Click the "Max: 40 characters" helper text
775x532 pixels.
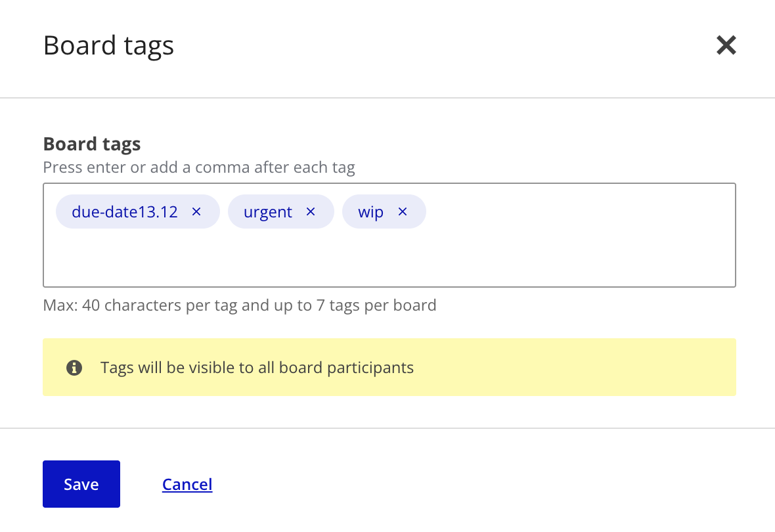point(239,305)
